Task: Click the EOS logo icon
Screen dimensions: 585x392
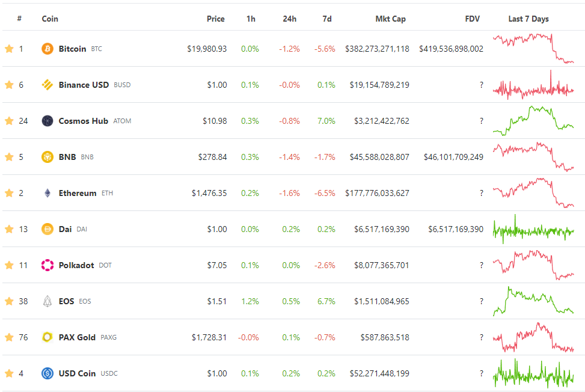Action: (x=47, y=301)
